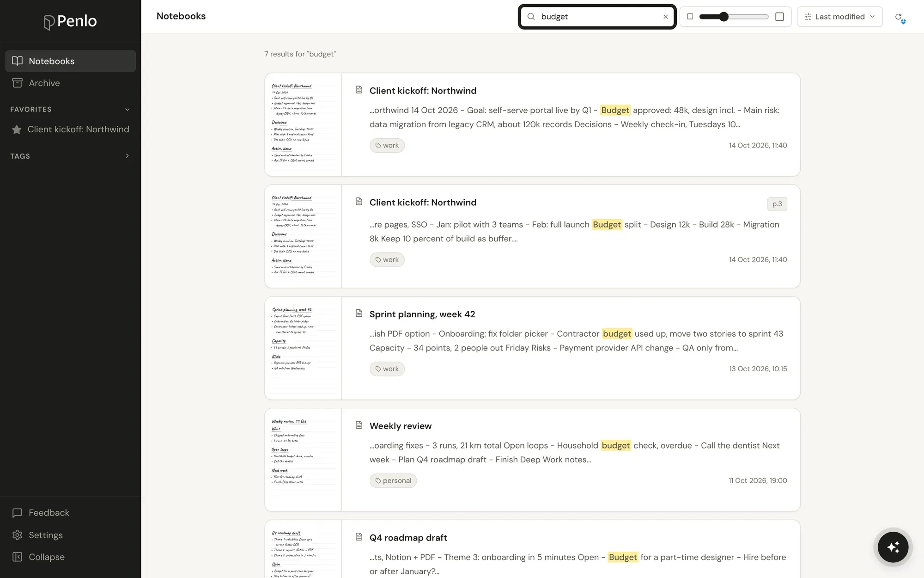The height and width of the screenshot is (578, 924).
Task: Click the personal tag on Weekly review
Action: point(393,481)
